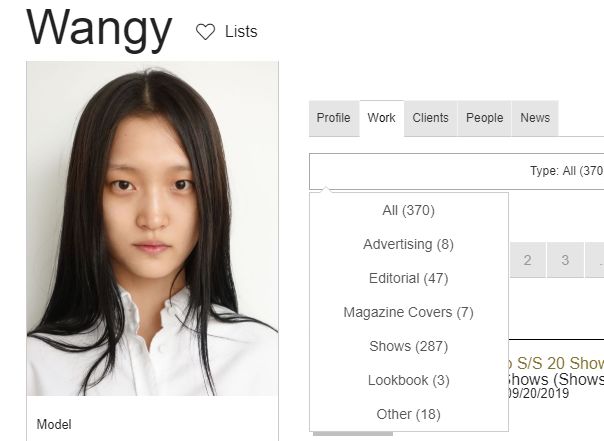The image size is (604, 441).
Task: Select Other (18) from the list
Action: pos(408,414)
